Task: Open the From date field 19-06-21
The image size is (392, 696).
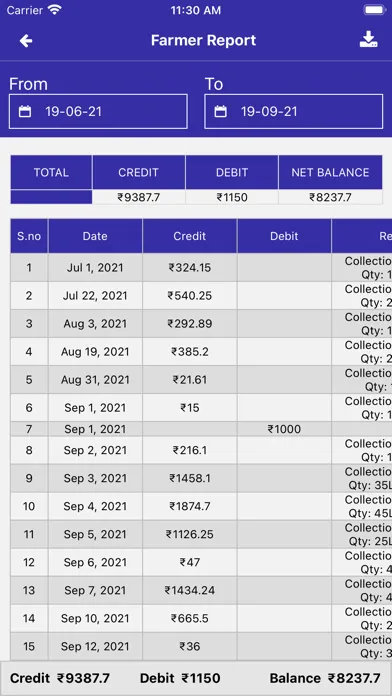Action: coord(98,111)
